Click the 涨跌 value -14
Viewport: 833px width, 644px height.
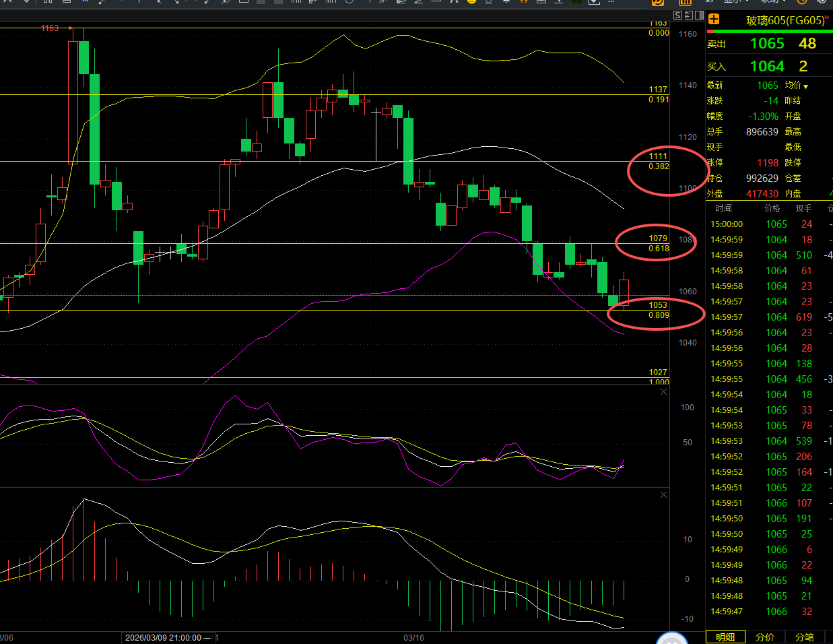click(x=771, y=101)
